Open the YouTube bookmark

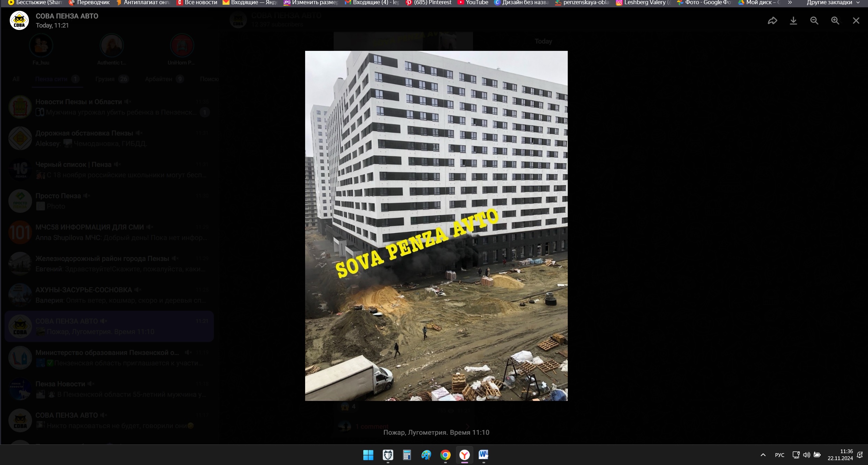(x=473, y=2)
